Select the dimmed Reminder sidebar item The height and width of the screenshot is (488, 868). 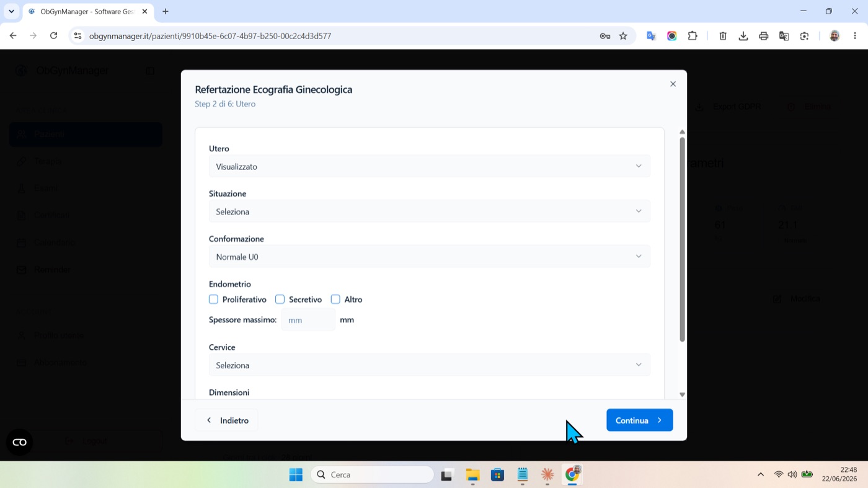point(86,270)
